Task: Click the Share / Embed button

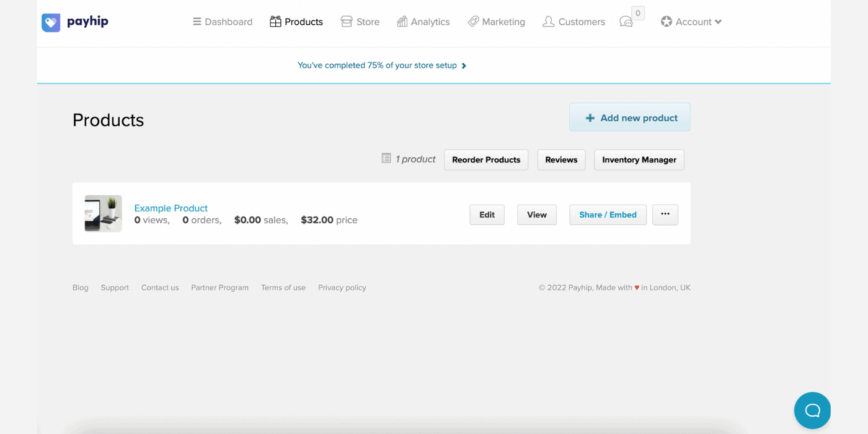Action: 608,215
